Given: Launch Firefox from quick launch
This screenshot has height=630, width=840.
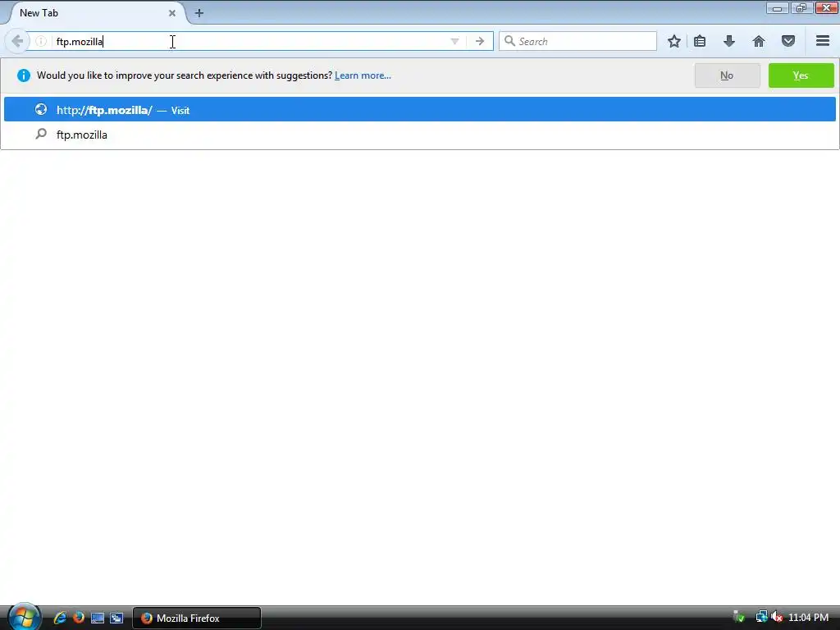Looking at the screenshot, I should pyautogui.click(x=79, y=618).
